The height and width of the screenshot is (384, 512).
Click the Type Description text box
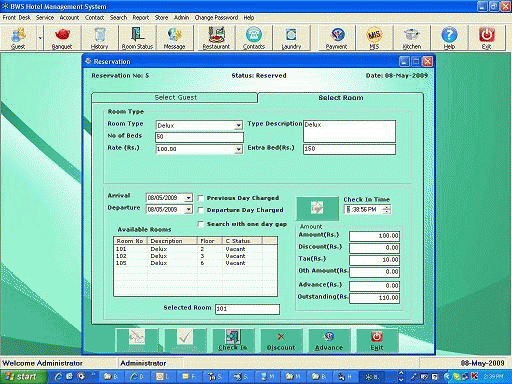click(x=349, y=131)
